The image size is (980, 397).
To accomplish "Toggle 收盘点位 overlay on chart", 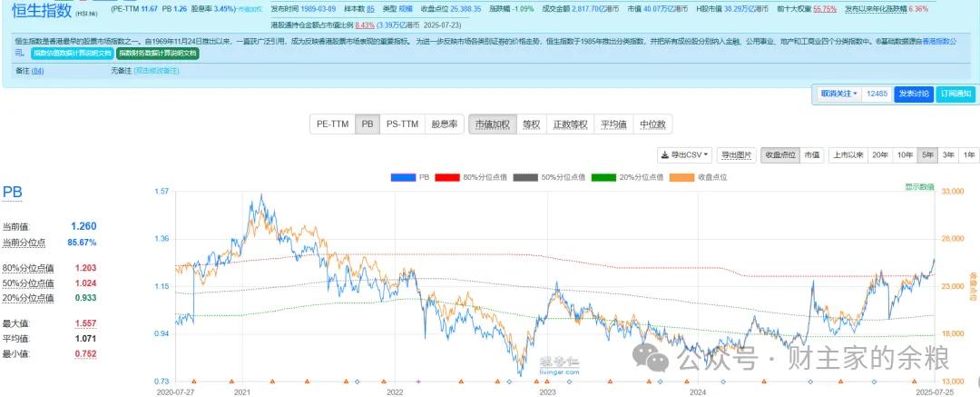I will click(780, 154).
